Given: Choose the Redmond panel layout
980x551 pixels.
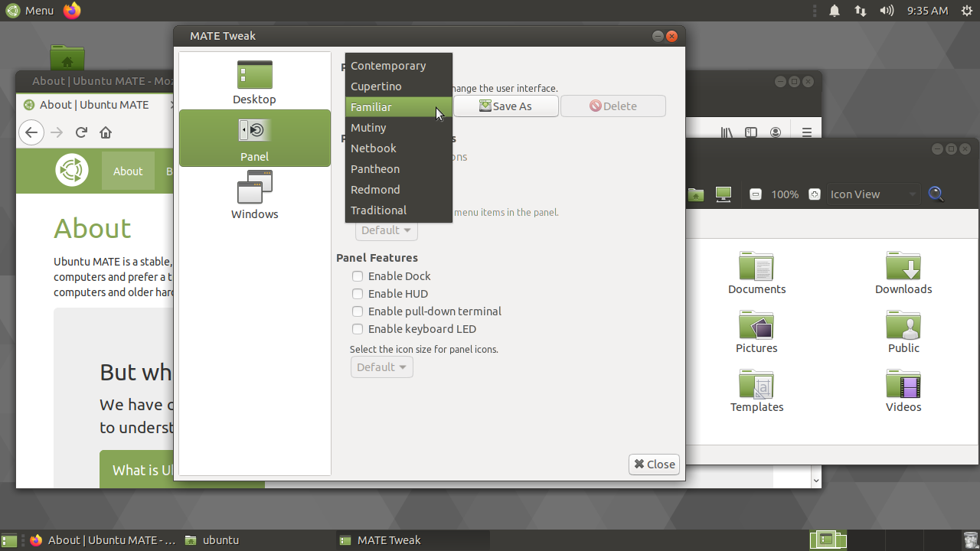Looking at the screenshot, I should [398, 190].
